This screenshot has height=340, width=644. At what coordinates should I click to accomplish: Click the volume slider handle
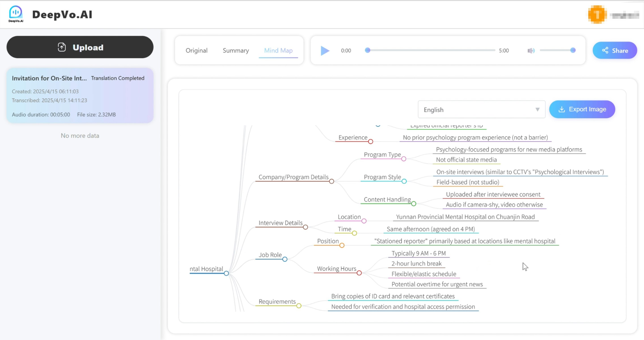point(573,51)
